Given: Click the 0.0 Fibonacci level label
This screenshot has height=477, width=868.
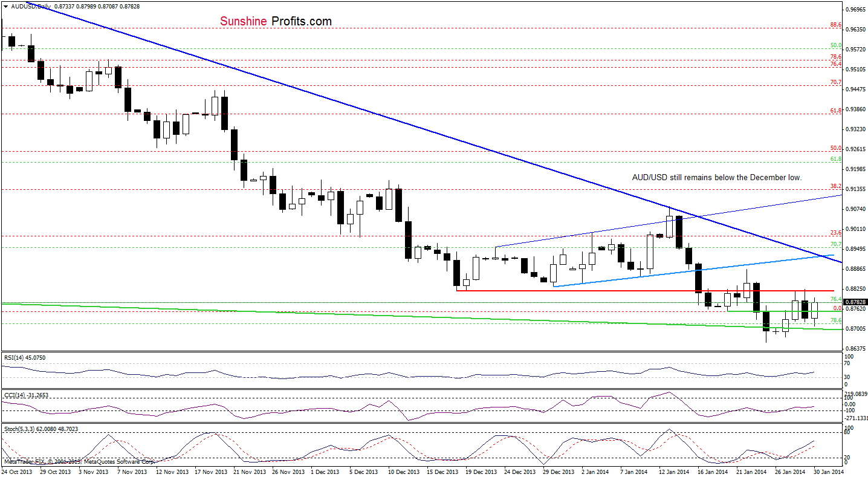Looking at the screenshot, I should (x=837, y=308).
